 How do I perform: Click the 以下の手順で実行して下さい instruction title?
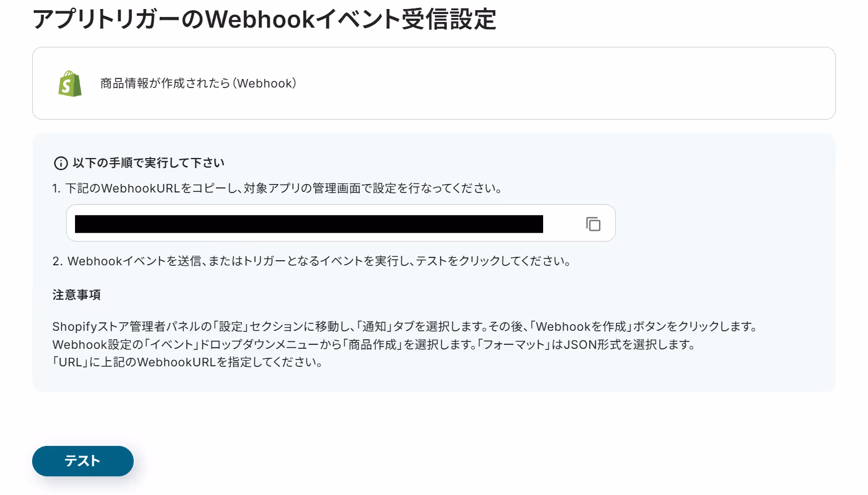click(x=149, y=163)
